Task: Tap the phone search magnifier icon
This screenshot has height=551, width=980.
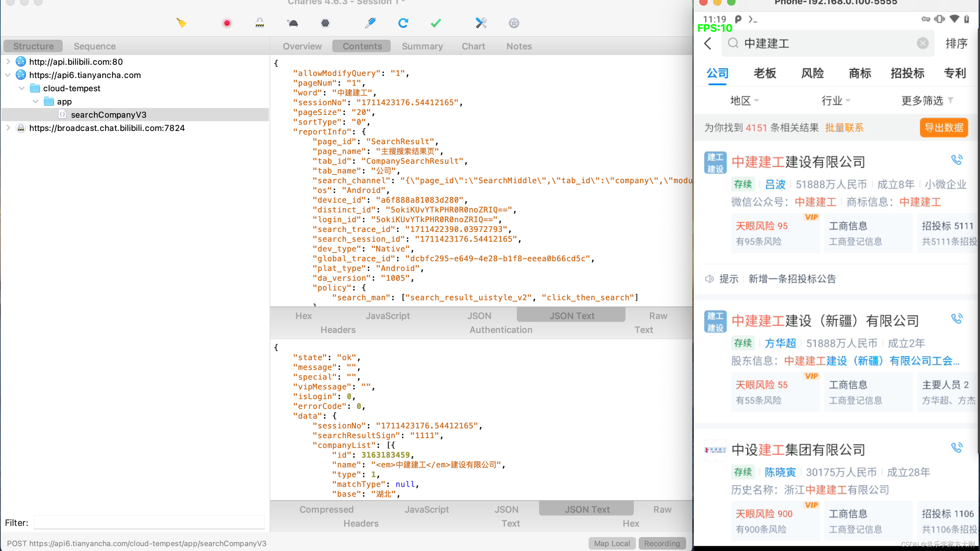Action: (x=733, y=43)
